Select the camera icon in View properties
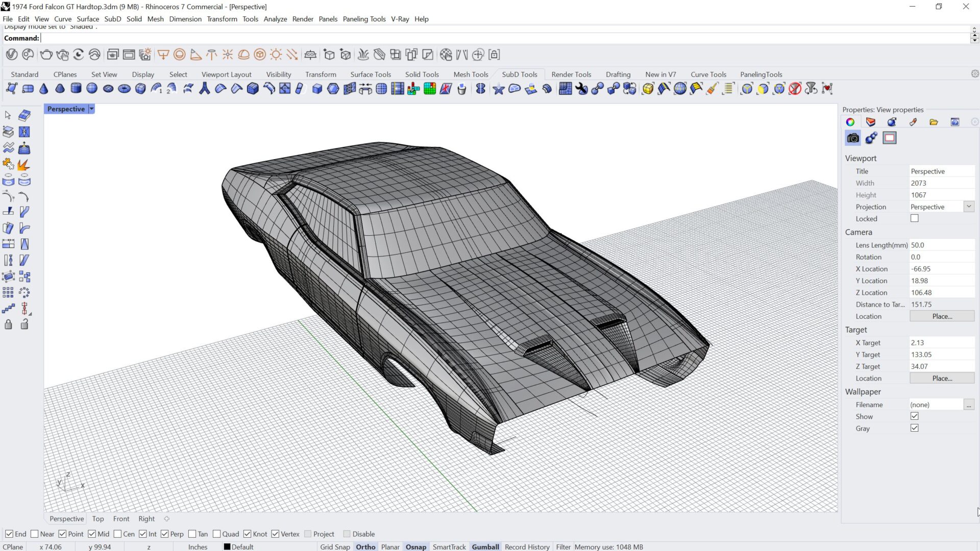980x551 pixels. 852,138
